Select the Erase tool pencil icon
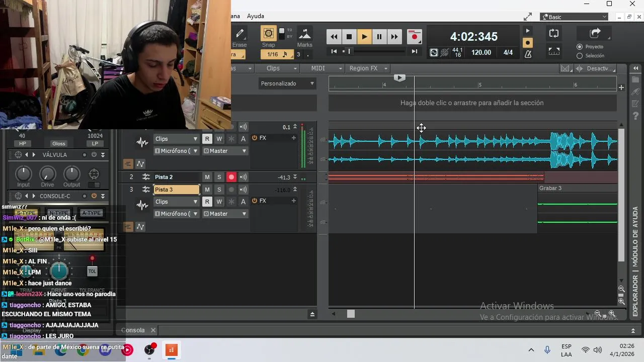 pos(240,34)
